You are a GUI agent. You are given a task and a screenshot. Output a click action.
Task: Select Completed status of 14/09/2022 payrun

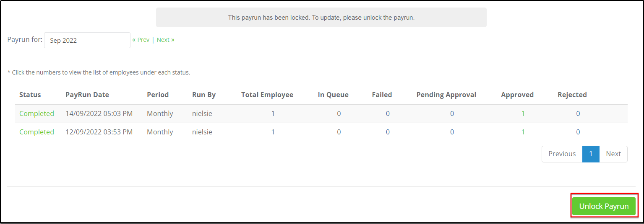tap(37, 113)
